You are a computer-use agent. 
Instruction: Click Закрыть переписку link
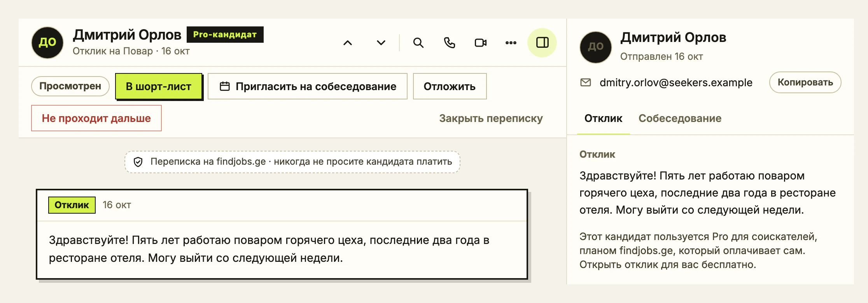coord(491,118)
